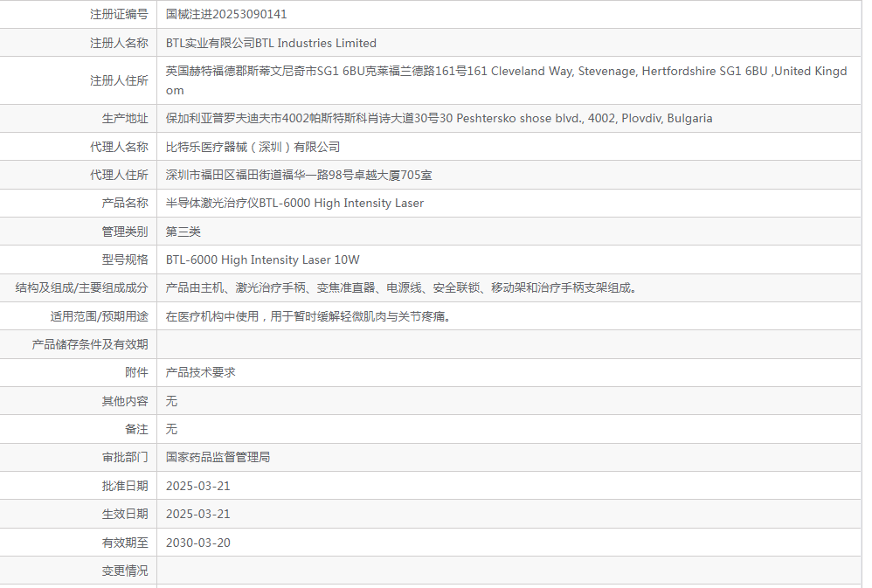Open the 产品技术要求 attachment
This screenshot has height=588, width=872.
point(201,372)
